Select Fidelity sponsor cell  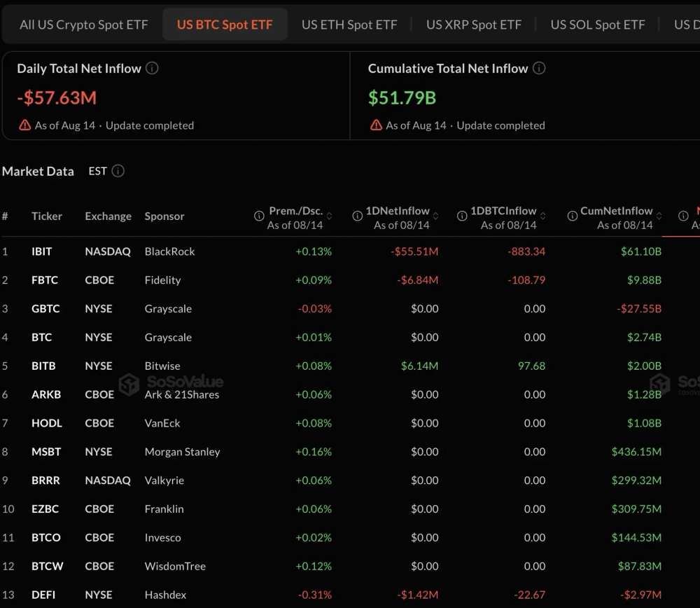[x=162, y=280]
